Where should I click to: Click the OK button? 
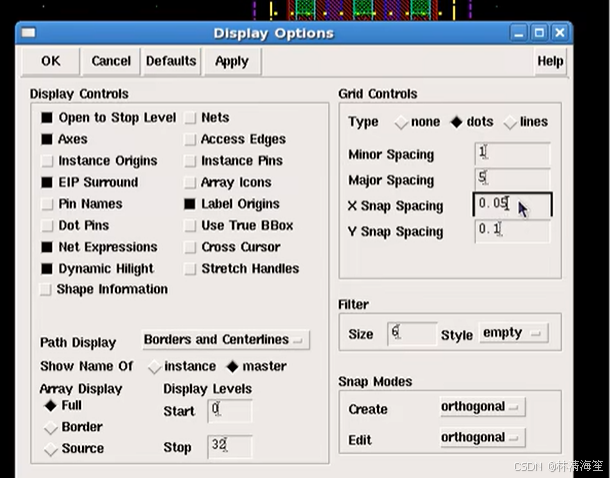click(51, 61)
